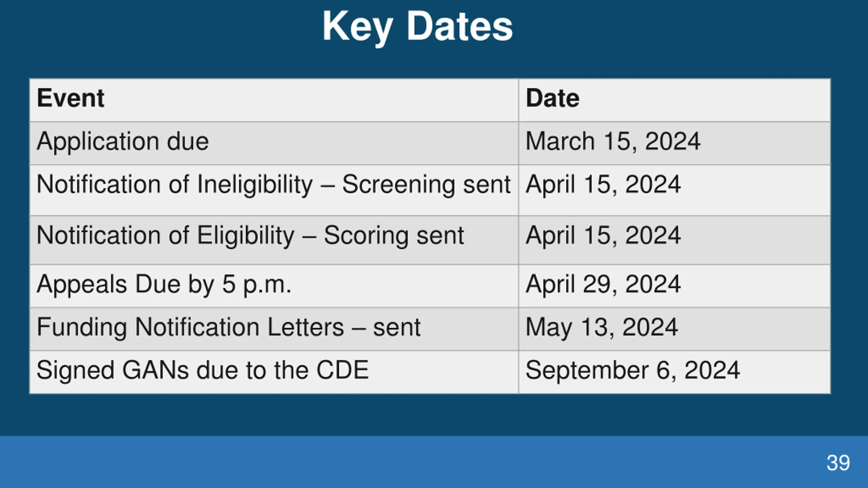
Task: Select the April 29, 2024 date cell
Action: [x=674, y=286]
